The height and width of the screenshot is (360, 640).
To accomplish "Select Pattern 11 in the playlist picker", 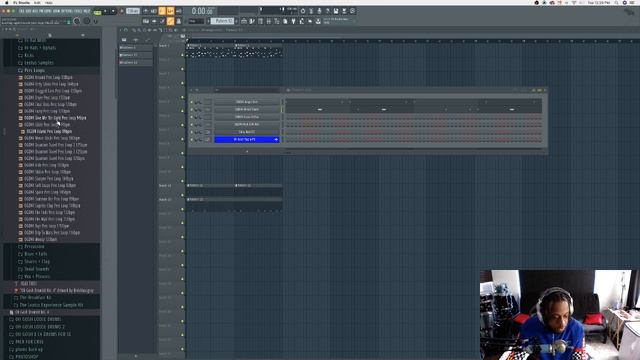I will tap(135, 55).
